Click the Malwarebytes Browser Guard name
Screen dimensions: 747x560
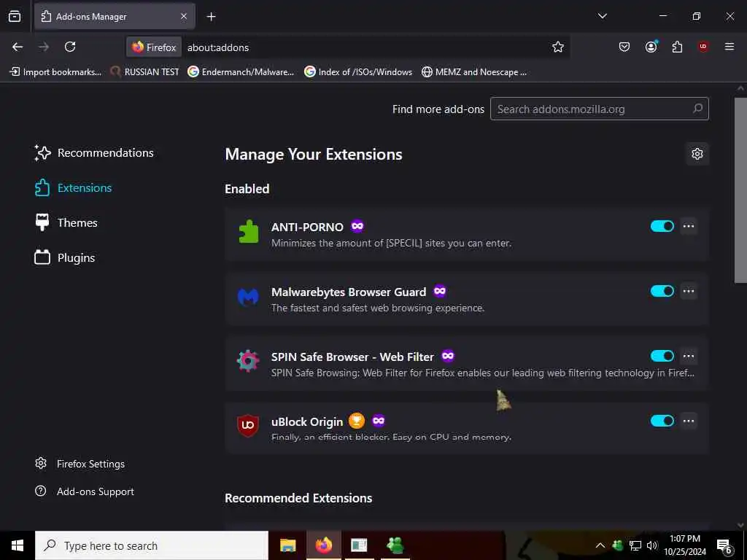coord(349,292)
